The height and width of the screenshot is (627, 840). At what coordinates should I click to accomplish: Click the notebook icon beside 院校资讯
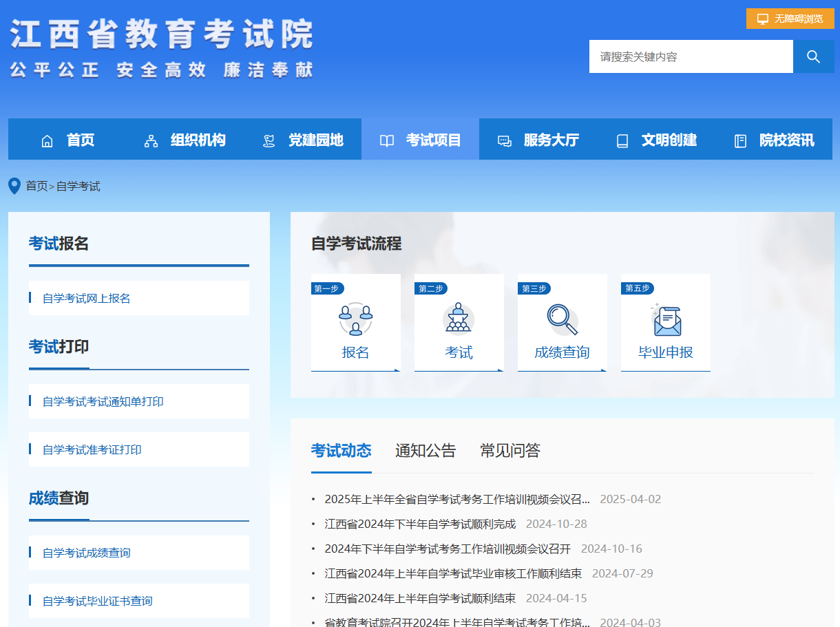pyautogui.click(x=740, y=141)
